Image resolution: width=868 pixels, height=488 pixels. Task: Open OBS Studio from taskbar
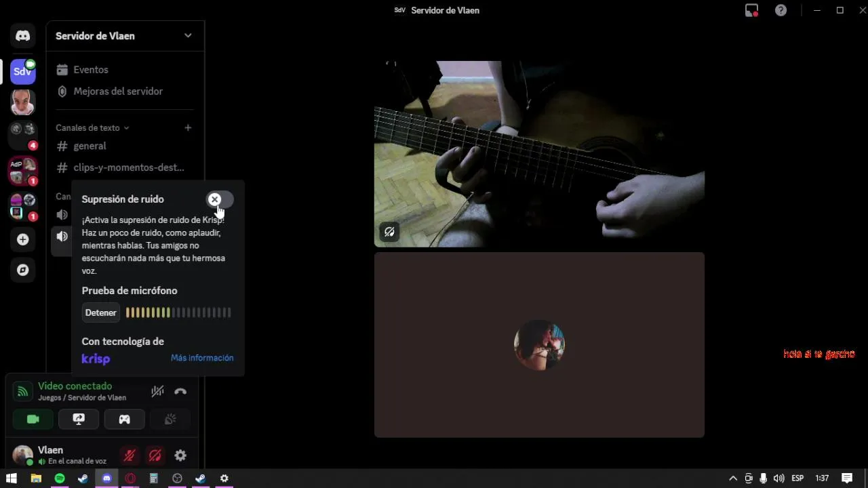pyautogui.click(x=177, y=479)
